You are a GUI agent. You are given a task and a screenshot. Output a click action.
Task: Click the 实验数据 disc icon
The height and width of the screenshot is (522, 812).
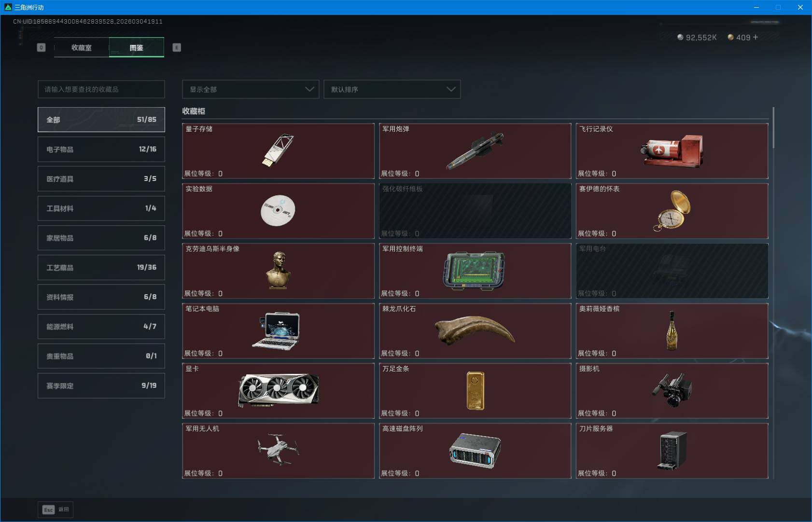pos(278,210)
